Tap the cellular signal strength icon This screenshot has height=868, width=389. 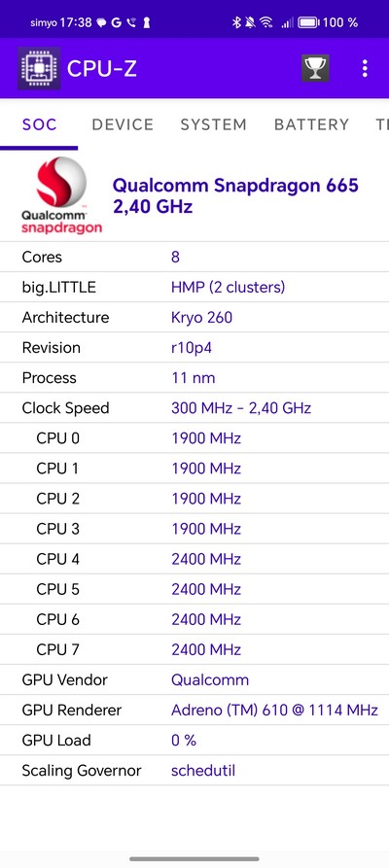(287, 22)
